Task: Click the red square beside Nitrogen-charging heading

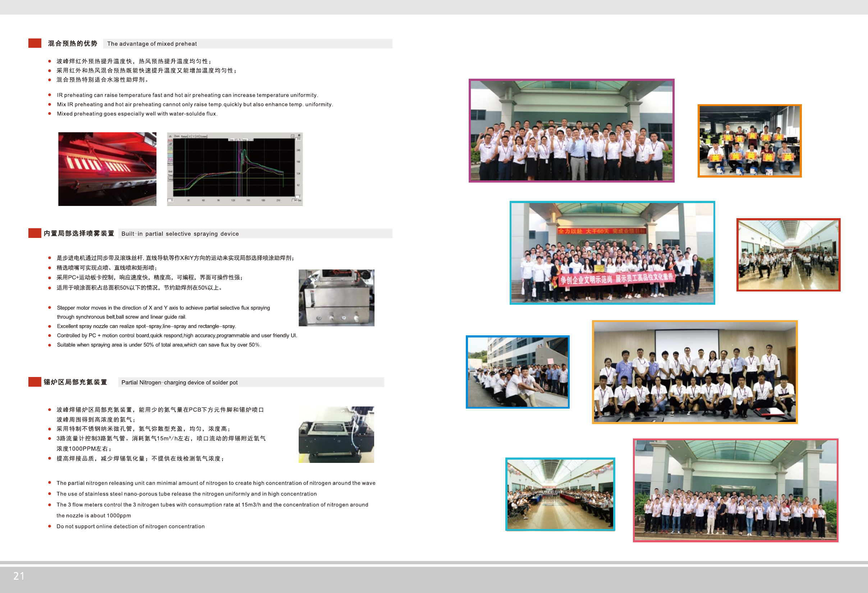Action: 35,382
